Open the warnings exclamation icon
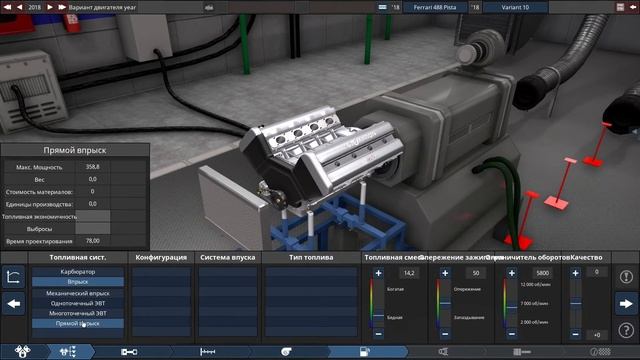 626,277
